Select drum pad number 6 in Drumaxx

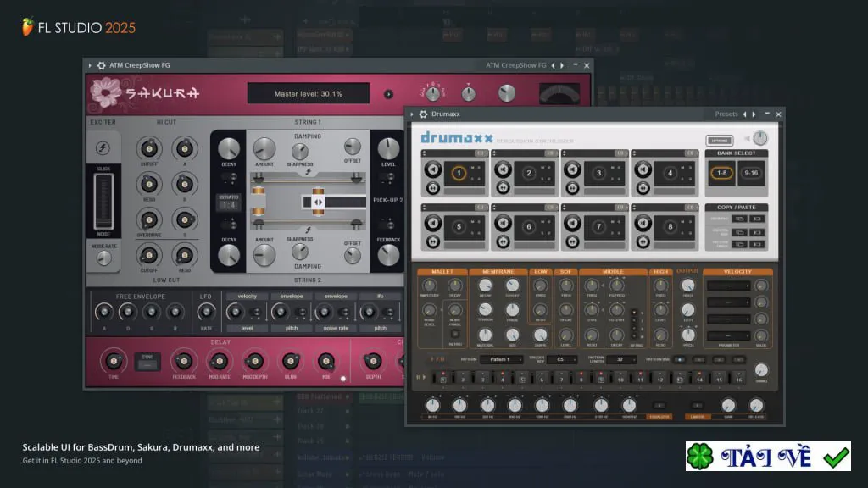(x=529, y=227)
